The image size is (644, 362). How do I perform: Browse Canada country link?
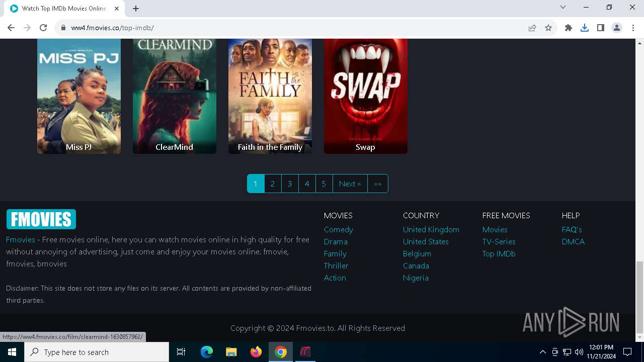(x=416, y=265)
